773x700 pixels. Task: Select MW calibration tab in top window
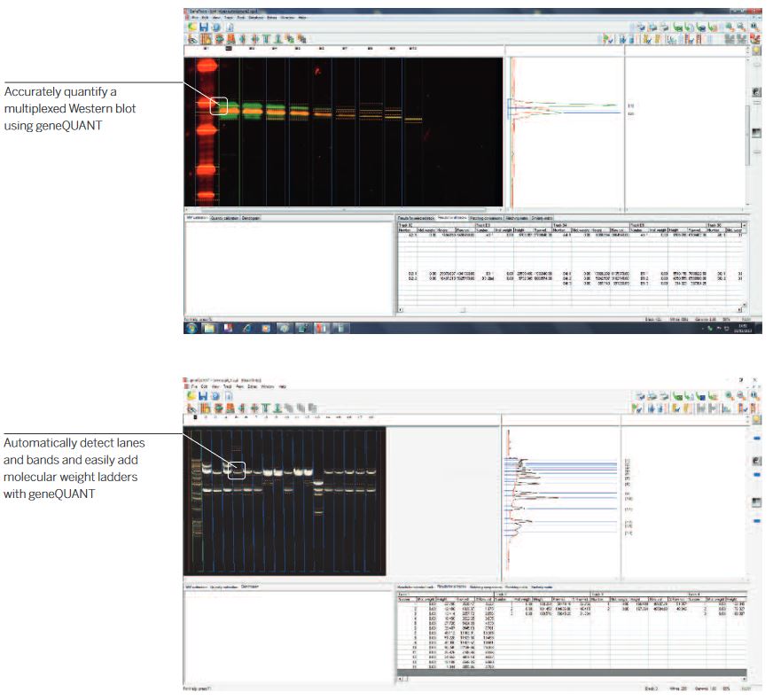pyautogui.click(x=195, y=217)
